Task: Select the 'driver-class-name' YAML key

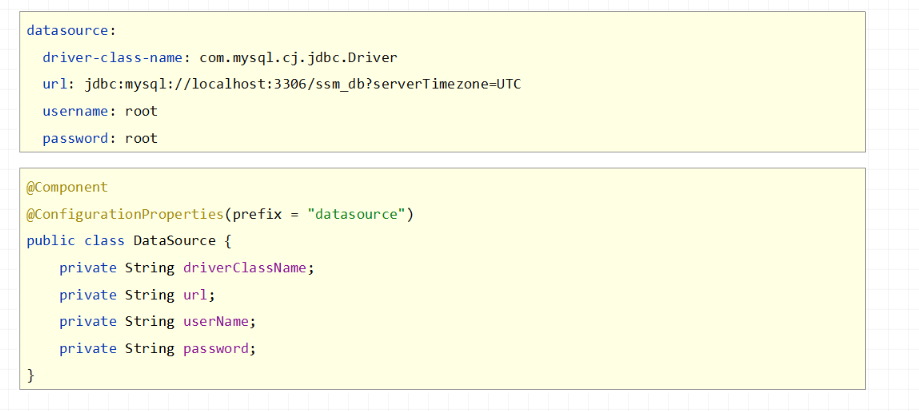Action: pyautogui.click(x=113, y=57)
